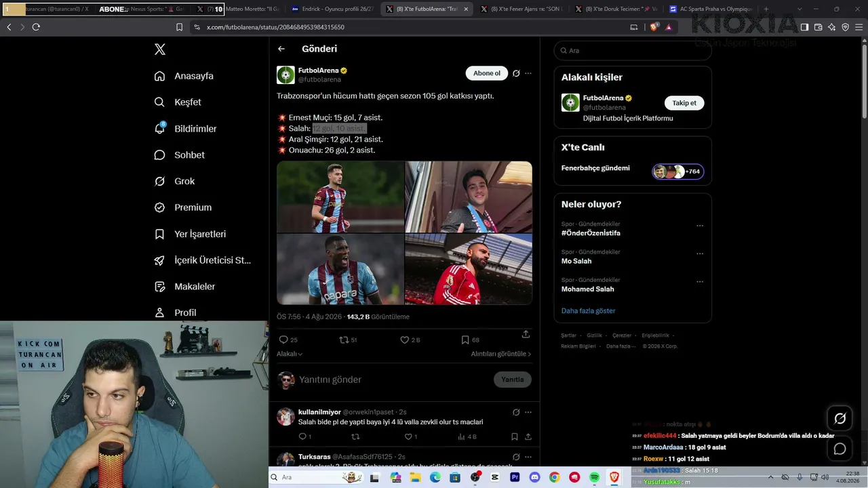Open Brave VPN shield icon in toolbar
868x488 pixels.
(845, 27)
